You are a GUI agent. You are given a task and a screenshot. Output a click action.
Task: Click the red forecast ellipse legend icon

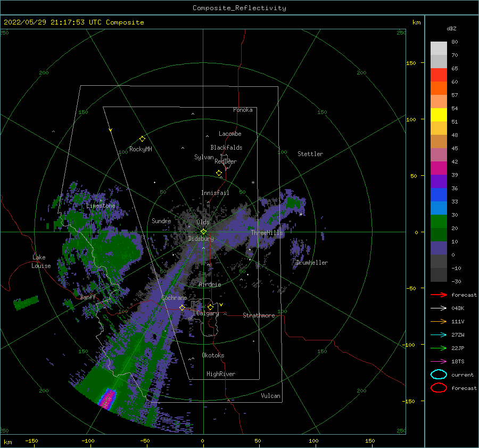[439, 388]
